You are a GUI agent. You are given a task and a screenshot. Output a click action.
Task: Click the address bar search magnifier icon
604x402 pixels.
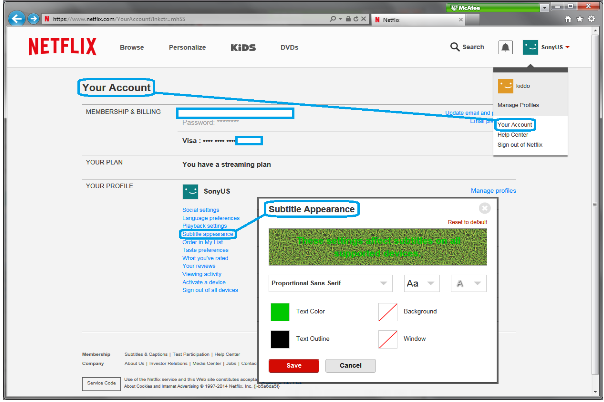pyautogui.click(x=332, y=18)
